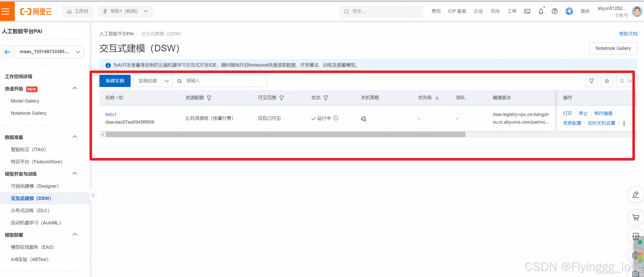Collapse the 快速开始 section
The image size is (644, 277).
coord(75,88)
